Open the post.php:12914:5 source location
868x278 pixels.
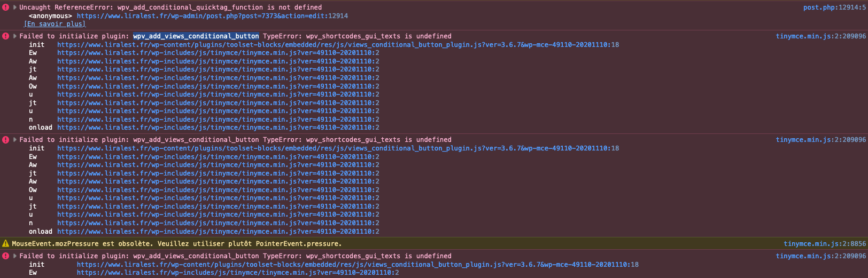pyautogui.click(x=834, y=7)
